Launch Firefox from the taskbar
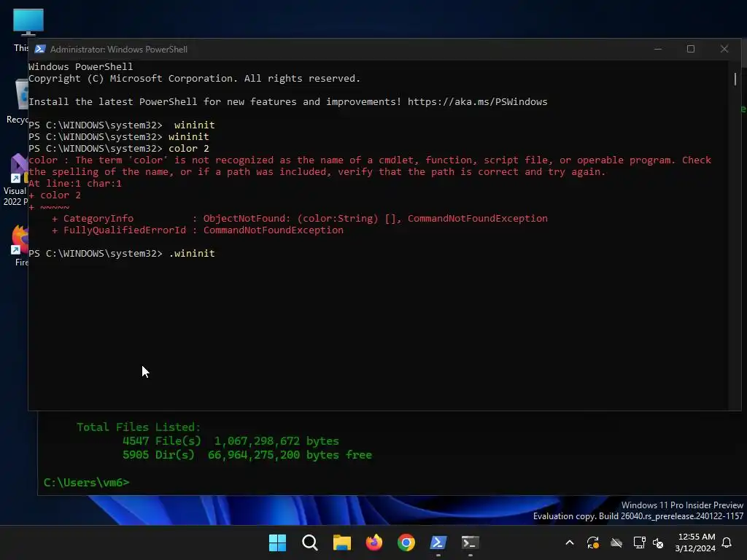 tap(374, 542)
